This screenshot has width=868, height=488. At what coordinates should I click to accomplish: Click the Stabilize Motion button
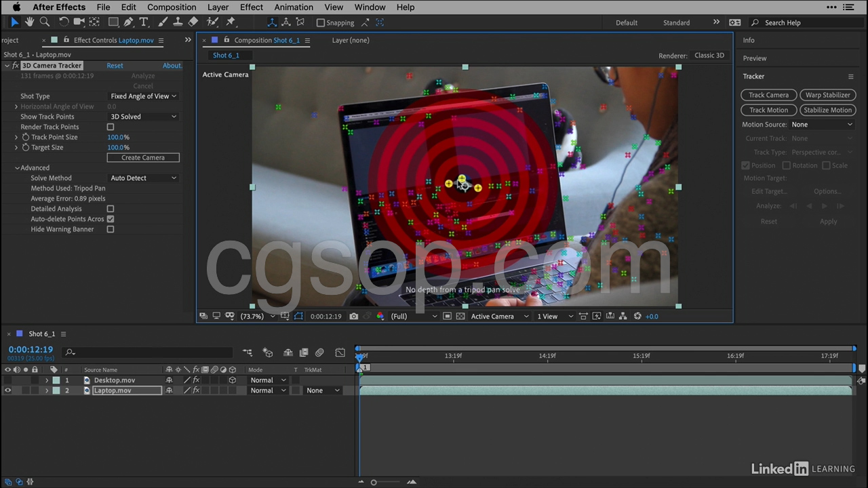click(x=828, y=110)
